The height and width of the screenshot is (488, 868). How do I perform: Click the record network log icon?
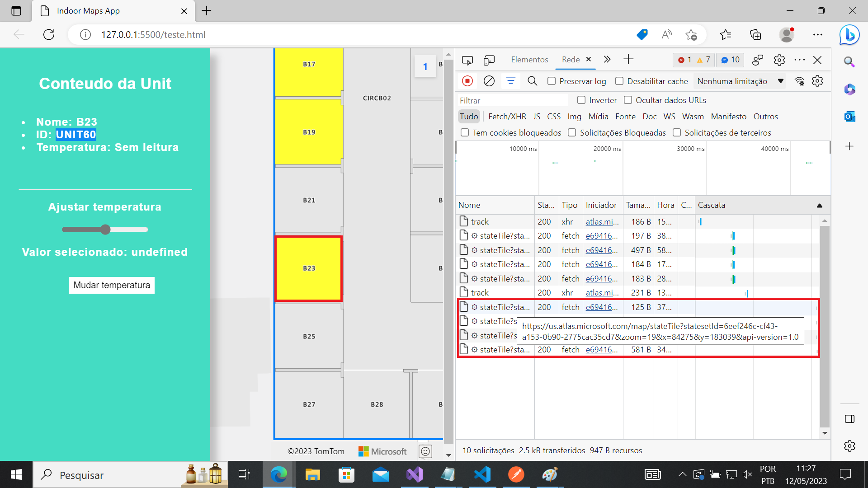click(x=467, y=81)
